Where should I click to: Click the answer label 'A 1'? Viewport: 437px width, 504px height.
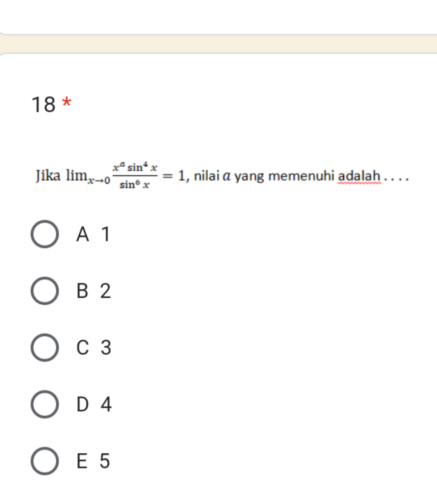tap(93, 234)
